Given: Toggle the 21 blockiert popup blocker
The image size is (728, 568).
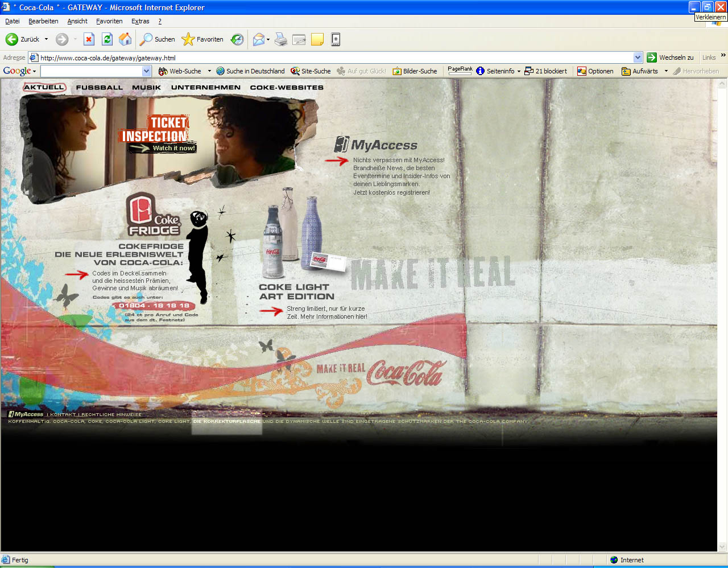Looking at the screenshot, I should point(545,71).
